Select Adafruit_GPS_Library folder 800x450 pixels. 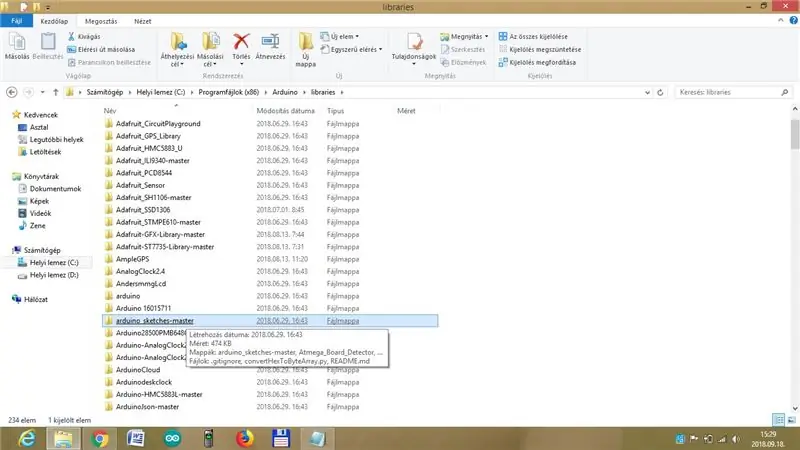coord(148,136)
